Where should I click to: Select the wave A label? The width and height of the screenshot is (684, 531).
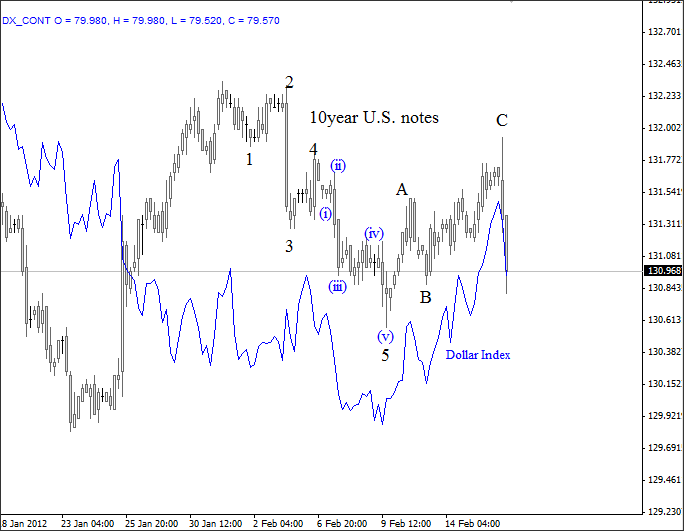coord(402,189)
